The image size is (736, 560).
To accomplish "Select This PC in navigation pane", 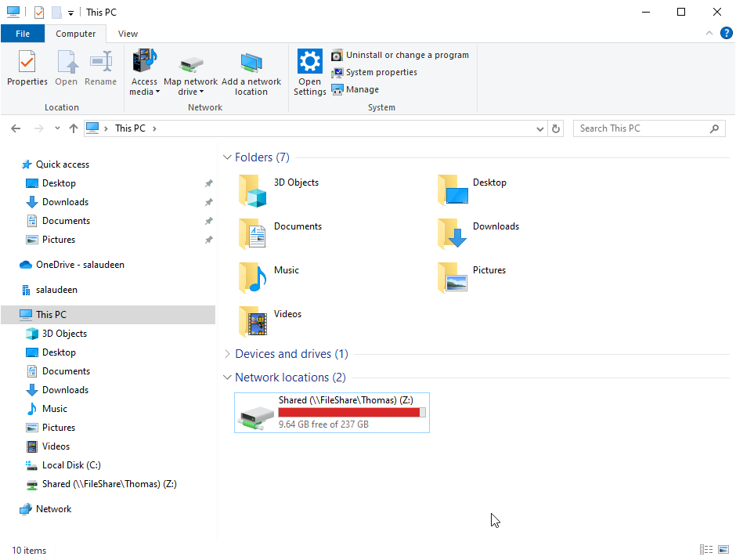I will tap(108, 315).
